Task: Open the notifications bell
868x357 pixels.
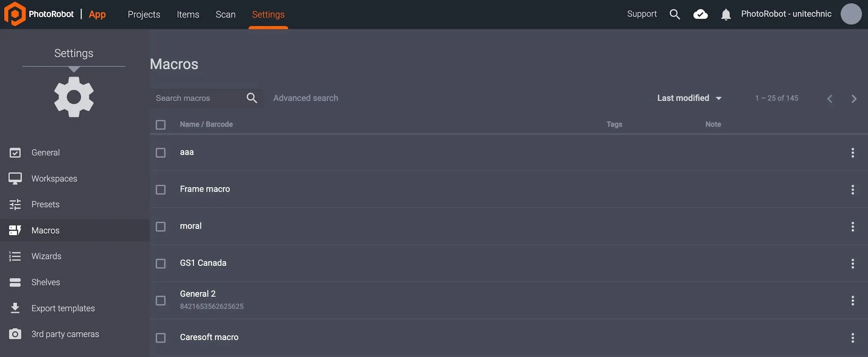Action: [726, 15]
